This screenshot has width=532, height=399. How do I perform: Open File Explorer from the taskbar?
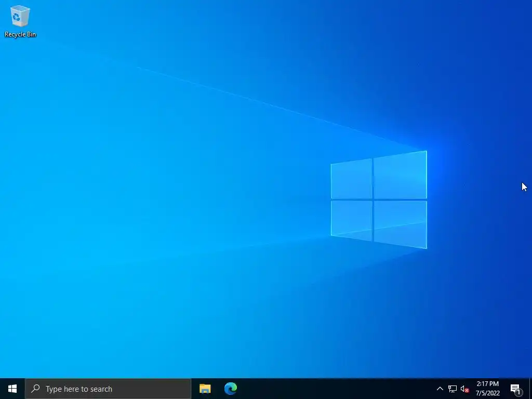(x=205, y=389)
